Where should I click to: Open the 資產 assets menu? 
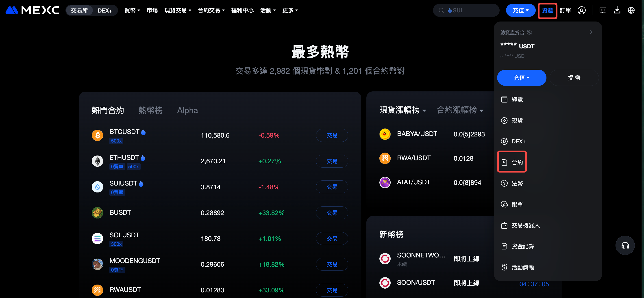coord(548,11)
